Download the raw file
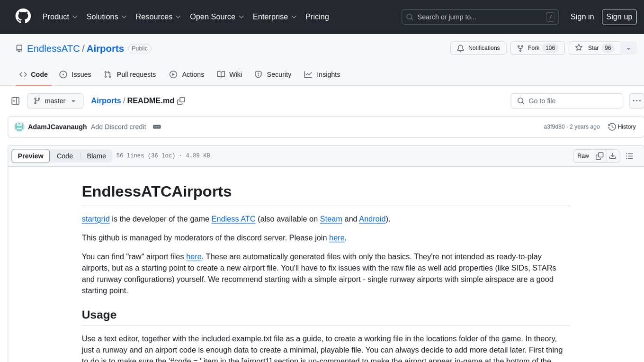 point(612,156)
